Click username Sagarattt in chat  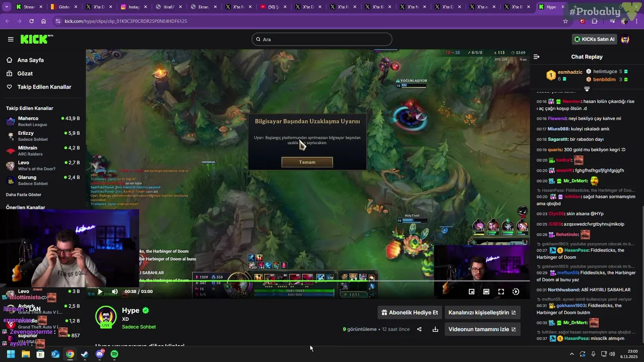pos(557,139)
